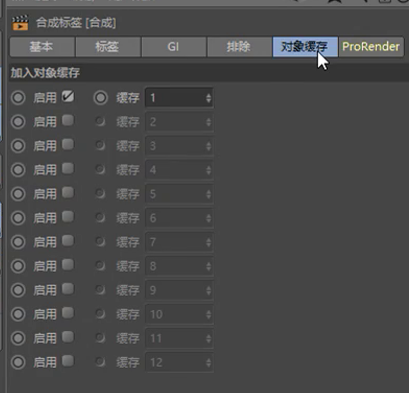Enable the 启用 checkbox for buffer 11
Screen dimensions: 409x393
click(68, 337)
